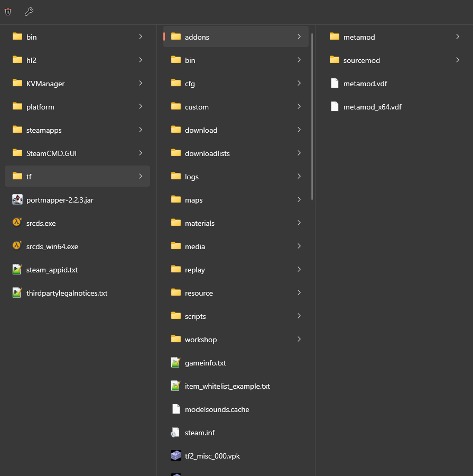
Task: Open the materials folder
Action: 236,223
